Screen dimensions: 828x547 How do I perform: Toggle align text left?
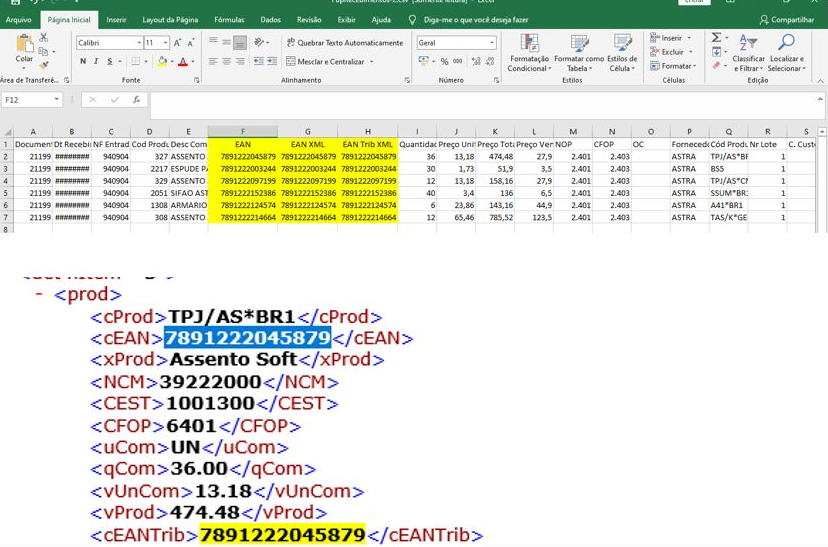(213, 61)
